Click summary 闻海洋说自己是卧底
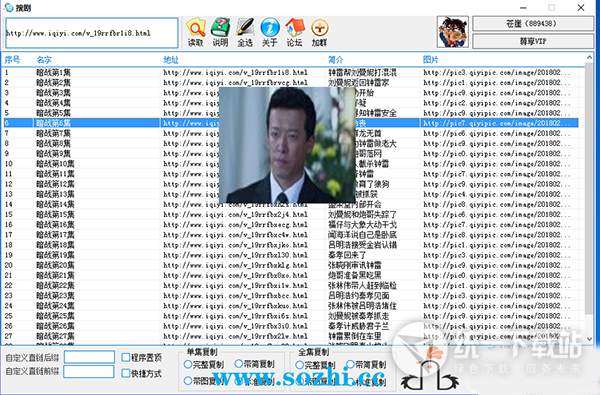The width and height of the screenshot is (600, 395). [x=362, y=235]
